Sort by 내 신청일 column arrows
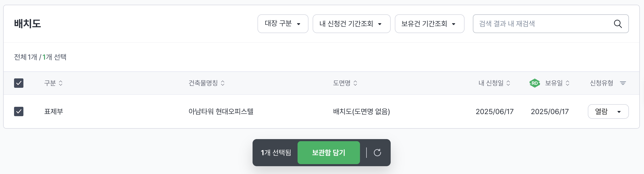Image resolution: width=644 pixels, height=174 pixels. (x=508, y=83)
